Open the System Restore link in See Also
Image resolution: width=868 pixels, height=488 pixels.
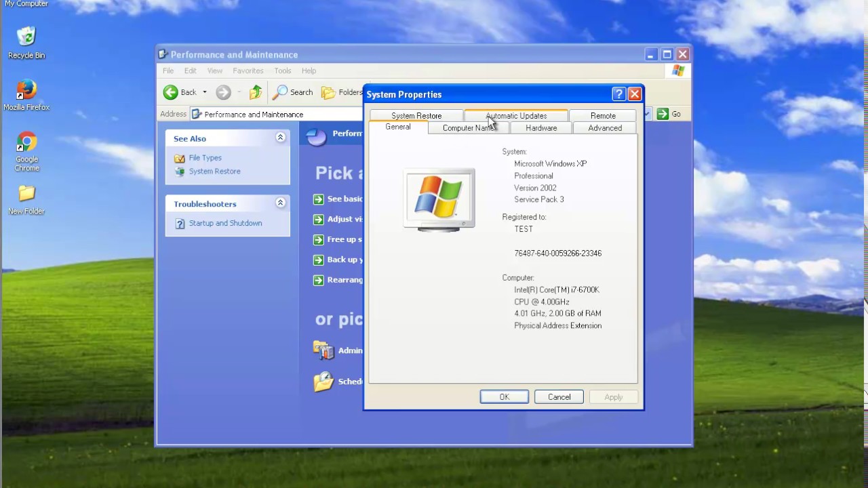(x=215, y=171)
